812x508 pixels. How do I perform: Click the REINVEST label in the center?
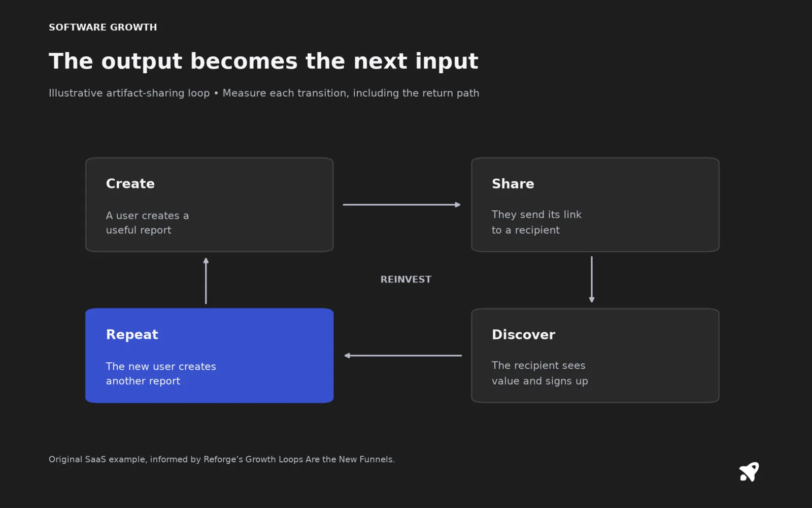[406, 279]
